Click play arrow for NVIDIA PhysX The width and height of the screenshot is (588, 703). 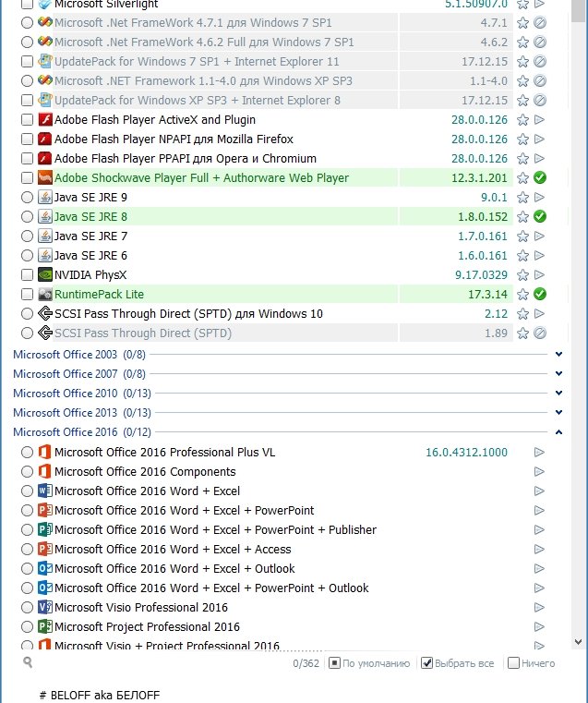click(540, 275)
